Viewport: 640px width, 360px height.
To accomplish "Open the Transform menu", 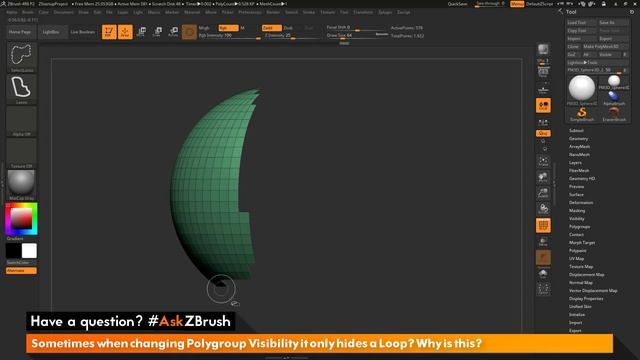I will [363, 12].
